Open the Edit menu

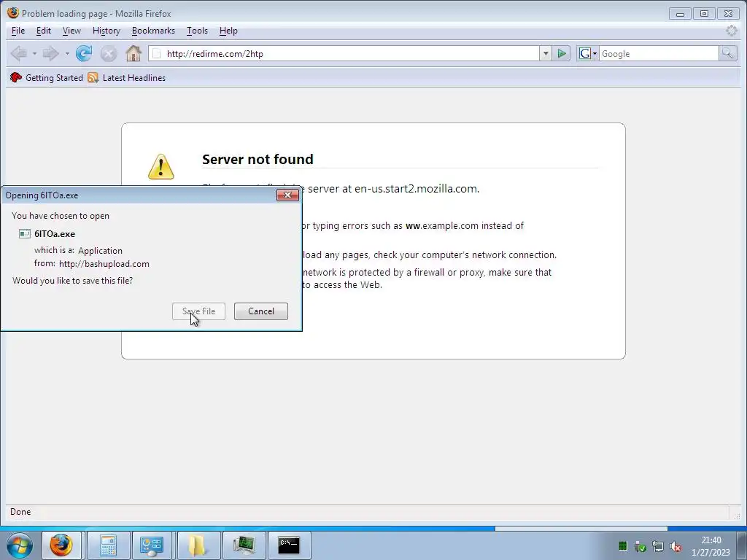pos(43,31)
